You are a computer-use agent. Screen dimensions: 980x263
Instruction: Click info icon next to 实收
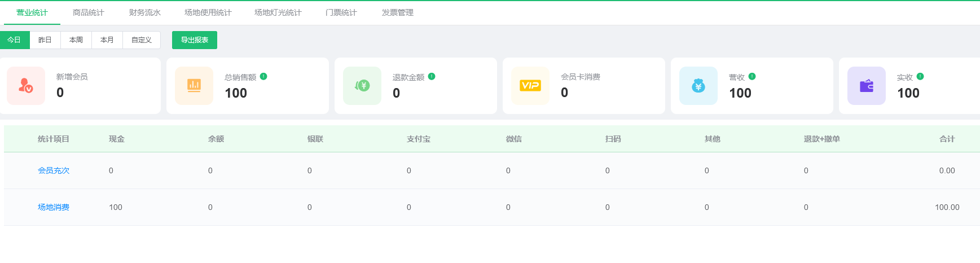click(920, 77)
